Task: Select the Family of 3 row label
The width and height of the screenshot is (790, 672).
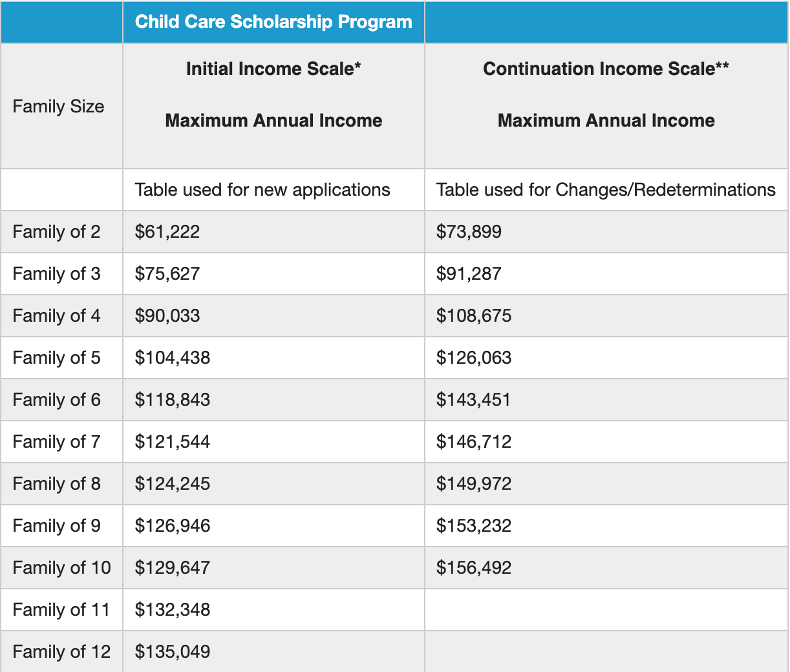Action: (x=57, y=274)
